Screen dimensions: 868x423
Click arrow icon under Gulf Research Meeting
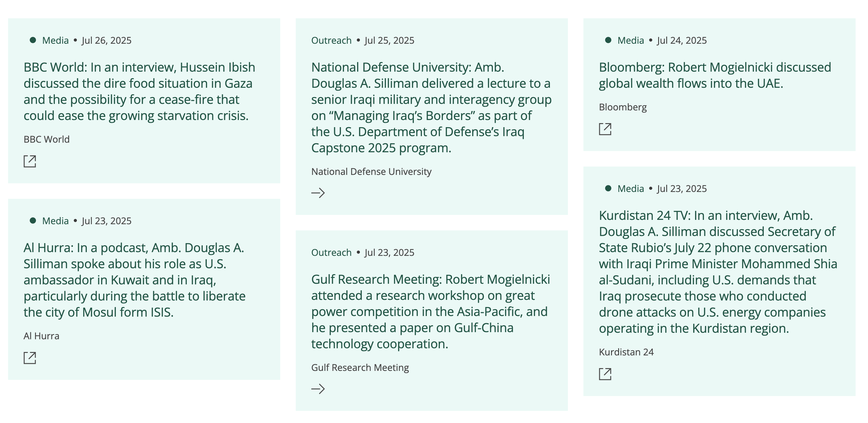[318, 389]
